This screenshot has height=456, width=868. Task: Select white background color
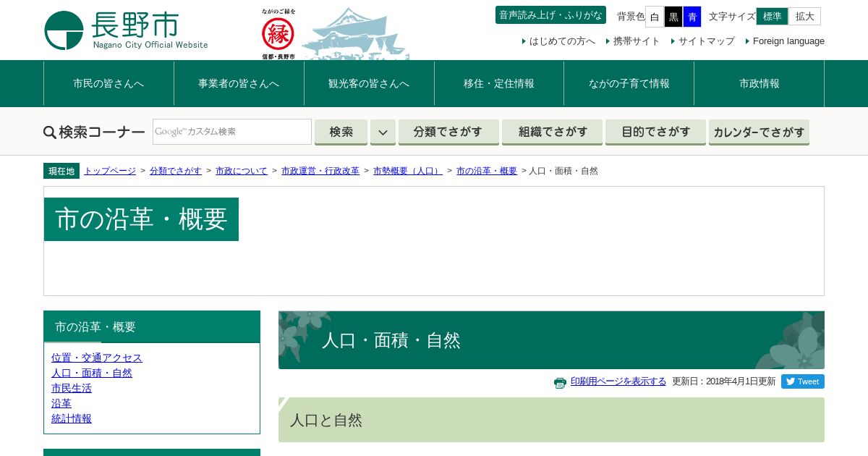click(655, 17)
